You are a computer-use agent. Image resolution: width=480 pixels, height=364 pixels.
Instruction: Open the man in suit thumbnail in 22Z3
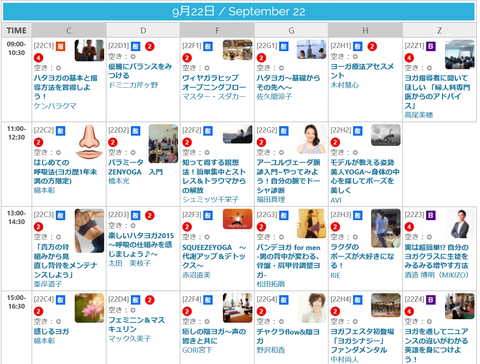pyautogui.click(x=460, y=223)
